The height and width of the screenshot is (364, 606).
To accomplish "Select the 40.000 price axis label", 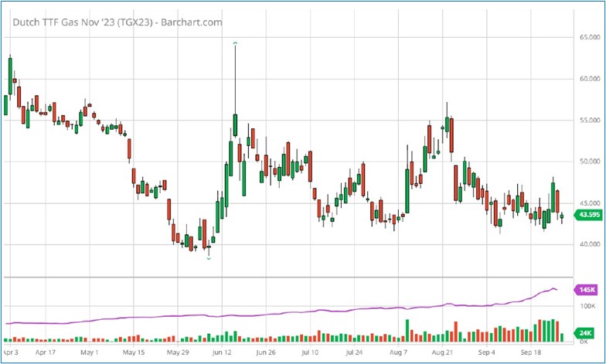I will 589,244.
